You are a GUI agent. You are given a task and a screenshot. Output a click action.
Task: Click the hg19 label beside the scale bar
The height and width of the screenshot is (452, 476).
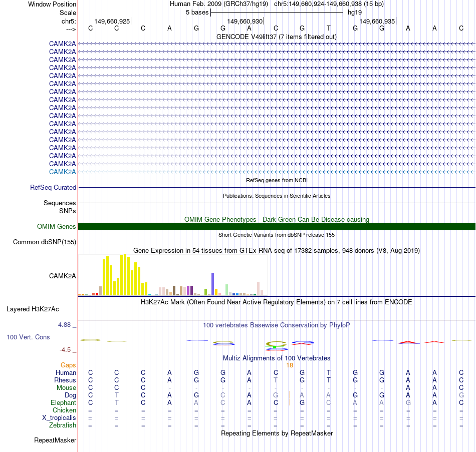[355, 13]
